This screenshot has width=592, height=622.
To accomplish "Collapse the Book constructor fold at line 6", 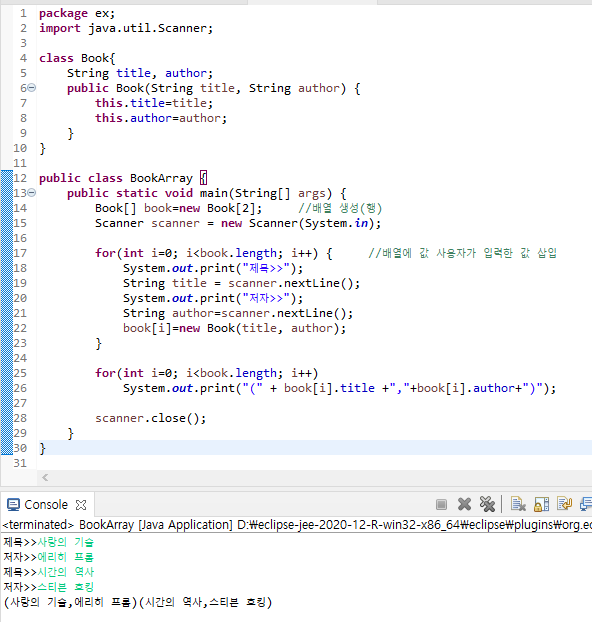I will (x=32, y=87).
